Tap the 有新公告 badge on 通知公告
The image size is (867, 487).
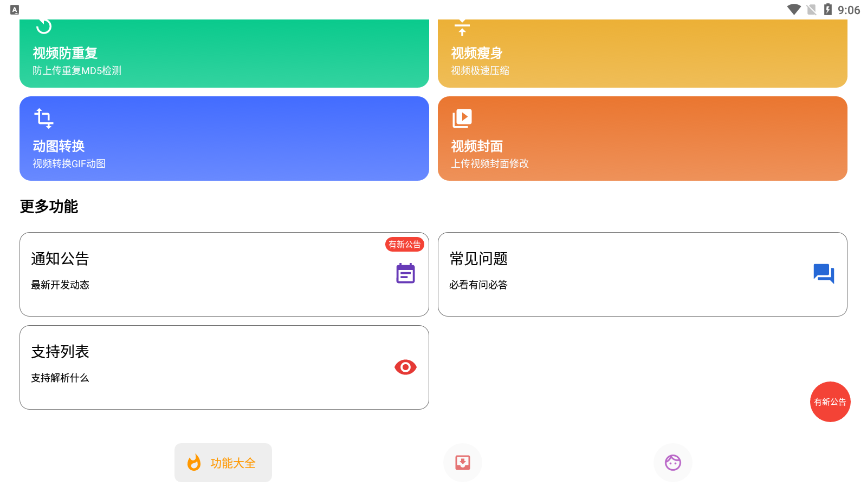[404, 244]
